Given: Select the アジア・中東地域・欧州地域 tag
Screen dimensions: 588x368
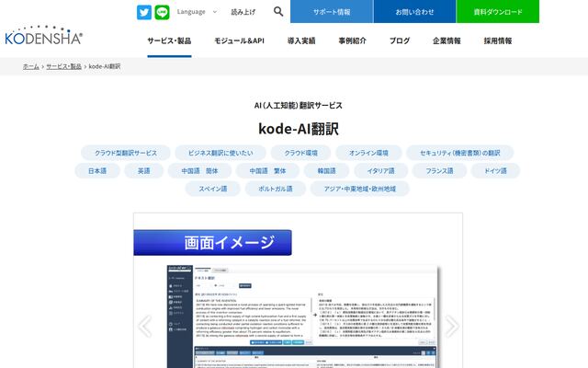Looking at the screenshot, I should pyautogui.click(x=359, y=189).
